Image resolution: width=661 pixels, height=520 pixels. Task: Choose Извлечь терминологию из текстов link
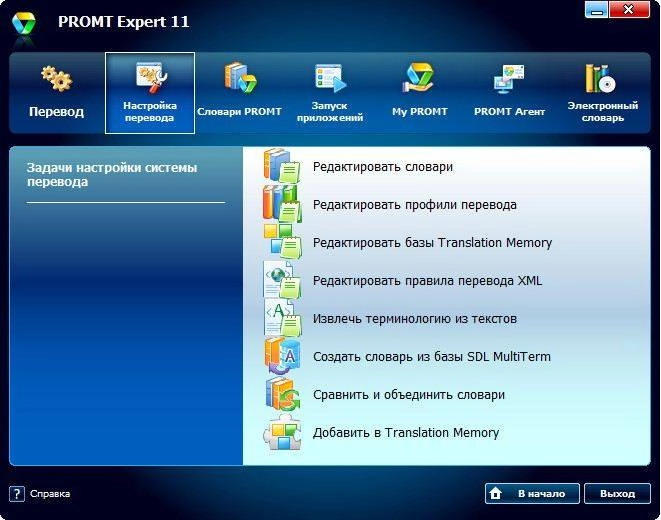pyautogui.click(x=415, y=319)
